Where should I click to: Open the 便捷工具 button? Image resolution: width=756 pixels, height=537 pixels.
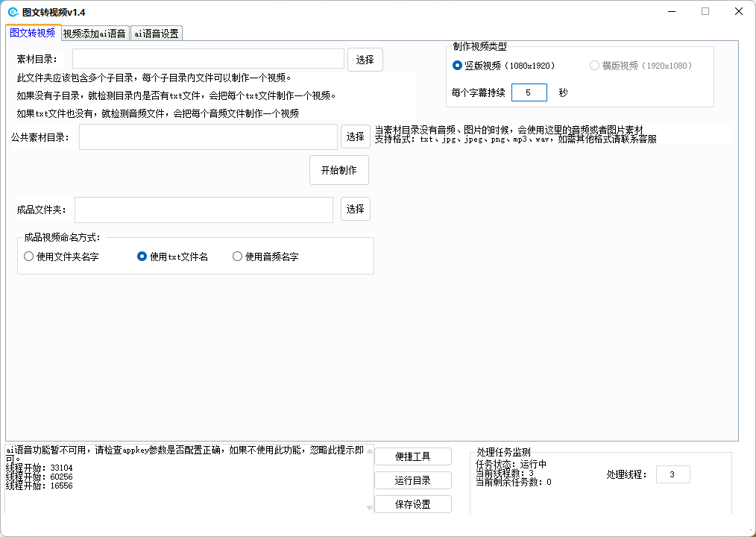(413, 456)
